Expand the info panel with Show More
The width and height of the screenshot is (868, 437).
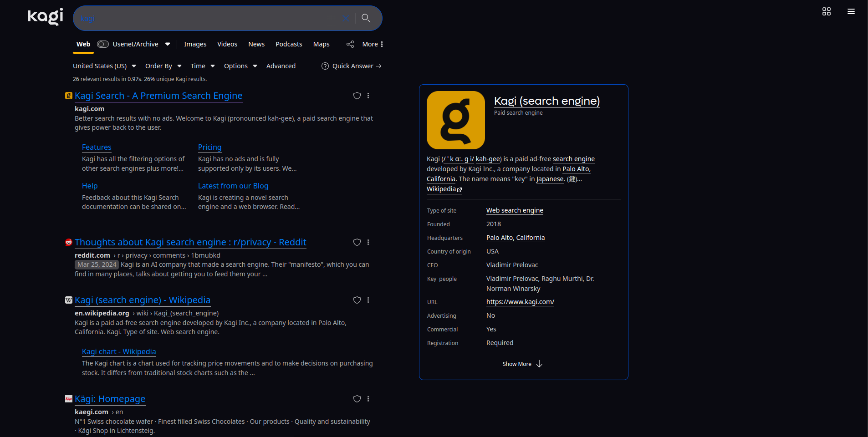pos(522,364)
